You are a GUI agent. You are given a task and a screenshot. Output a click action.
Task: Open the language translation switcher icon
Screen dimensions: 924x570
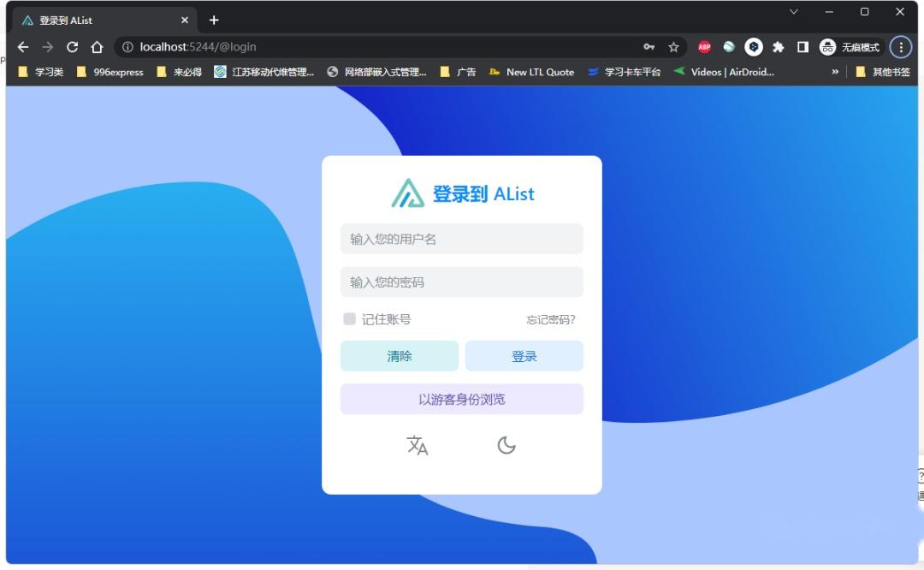click(x=418, y=445)
